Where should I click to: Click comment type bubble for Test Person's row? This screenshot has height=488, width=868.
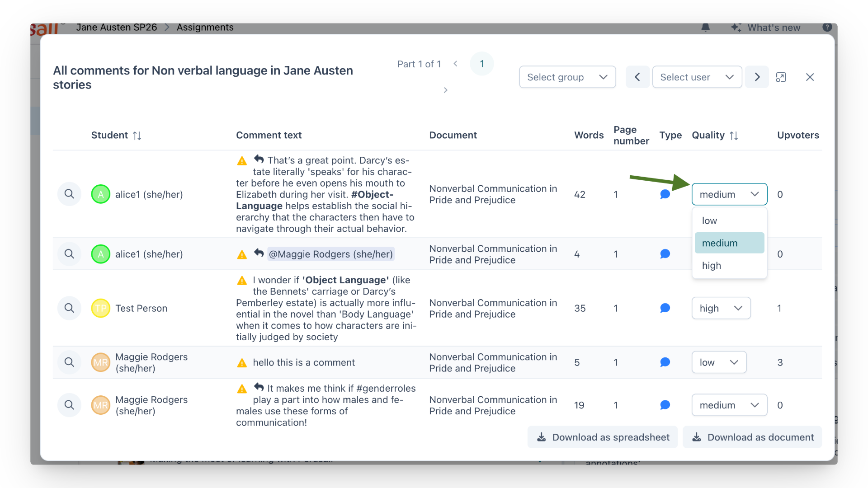click(x=665, y=308)
